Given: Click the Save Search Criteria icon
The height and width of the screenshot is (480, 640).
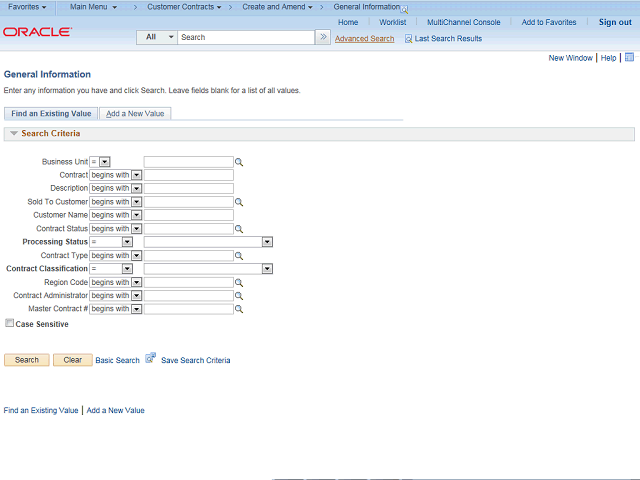Looking at the screenshot, I should click(x=151, y=358).
